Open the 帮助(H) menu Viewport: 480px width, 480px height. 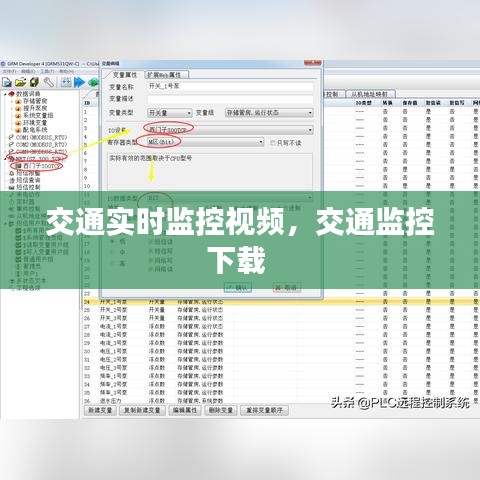point(66,71)
